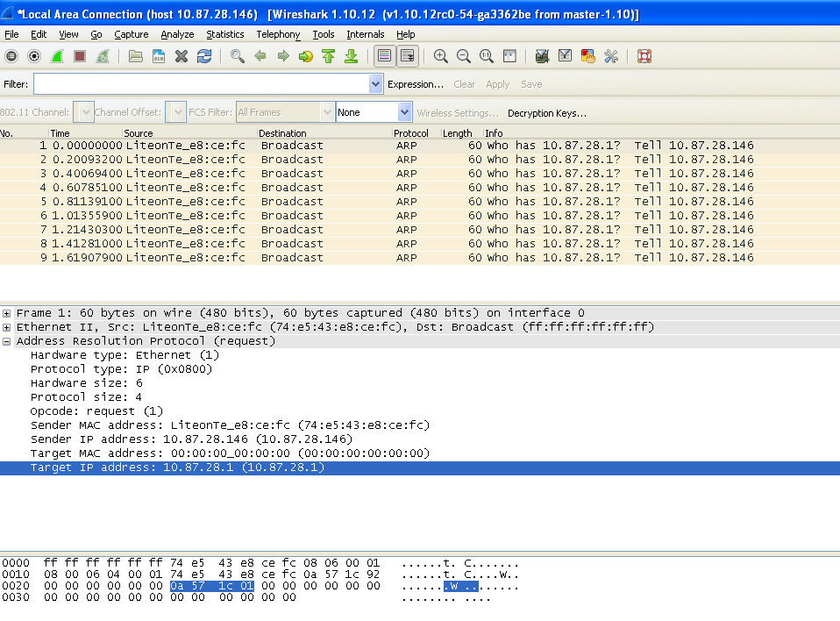Click the Clear filter button
Image resolution: width=840 pixels, height=621 pixels.
pos(464,84)
